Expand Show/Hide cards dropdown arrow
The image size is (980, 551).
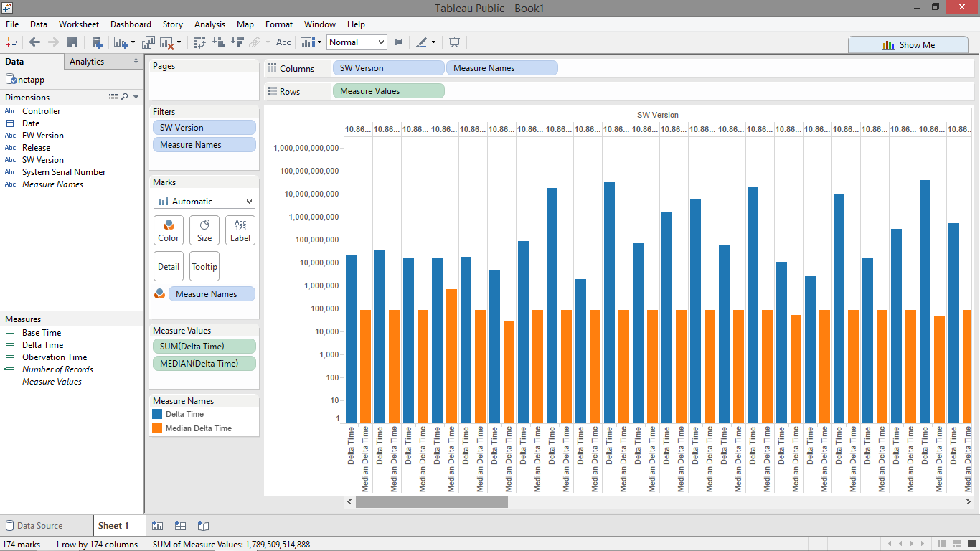[x=319, y=42]
